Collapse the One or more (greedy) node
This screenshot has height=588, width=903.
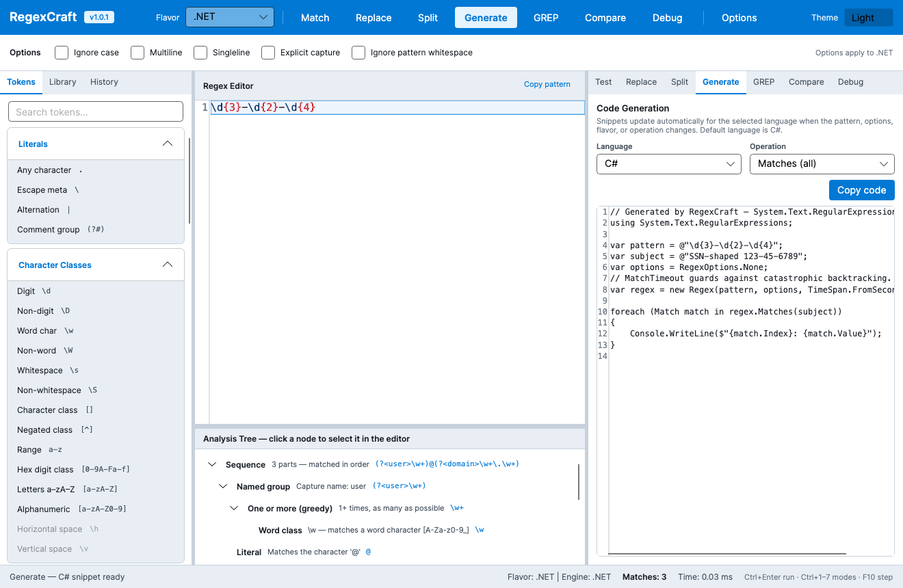pos(234,509)
